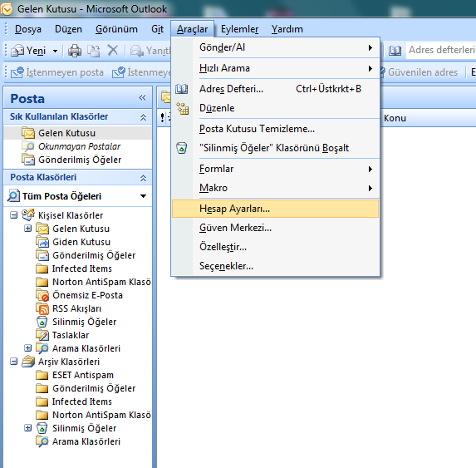The height and width of the screenshot is (468, 476).
Task: Click the Düzenle organize icon in menu
Action: 183,108
